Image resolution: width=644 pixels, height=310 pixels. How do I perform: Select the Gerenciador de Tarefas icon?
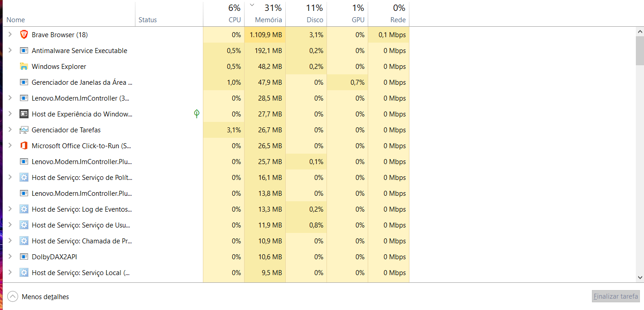[24, 130]
